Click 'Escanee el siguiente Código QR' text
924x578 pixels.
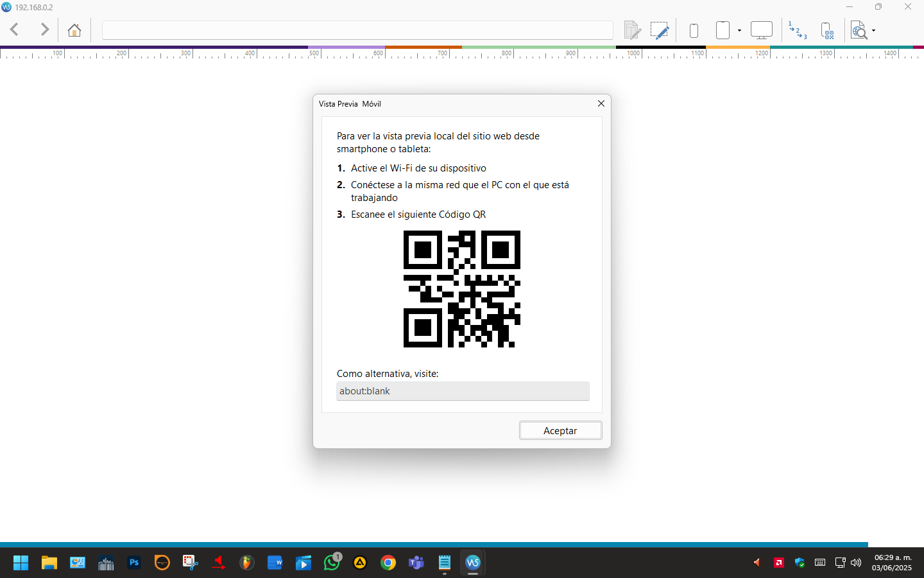tap(418, 215)
